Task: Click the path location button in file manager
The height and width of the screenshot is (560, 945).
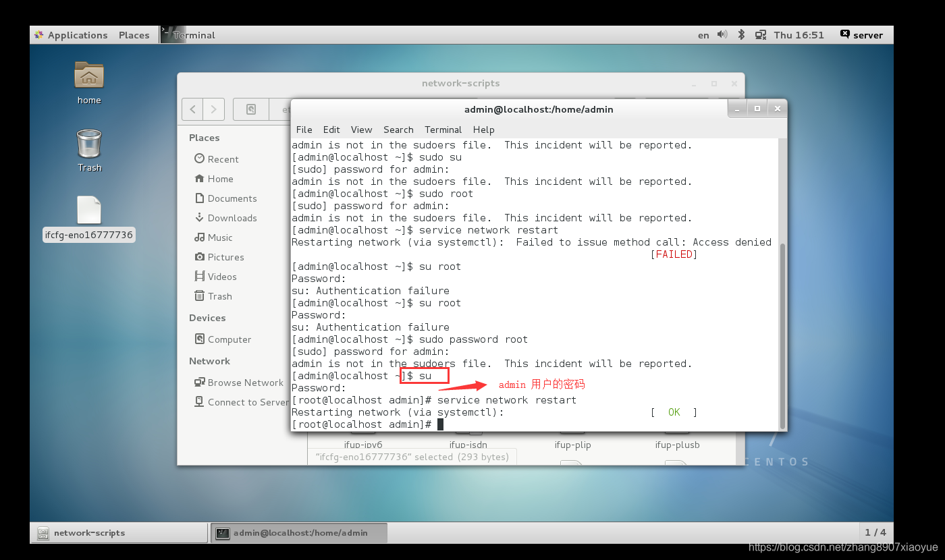Action: click(x=251, y=109)
